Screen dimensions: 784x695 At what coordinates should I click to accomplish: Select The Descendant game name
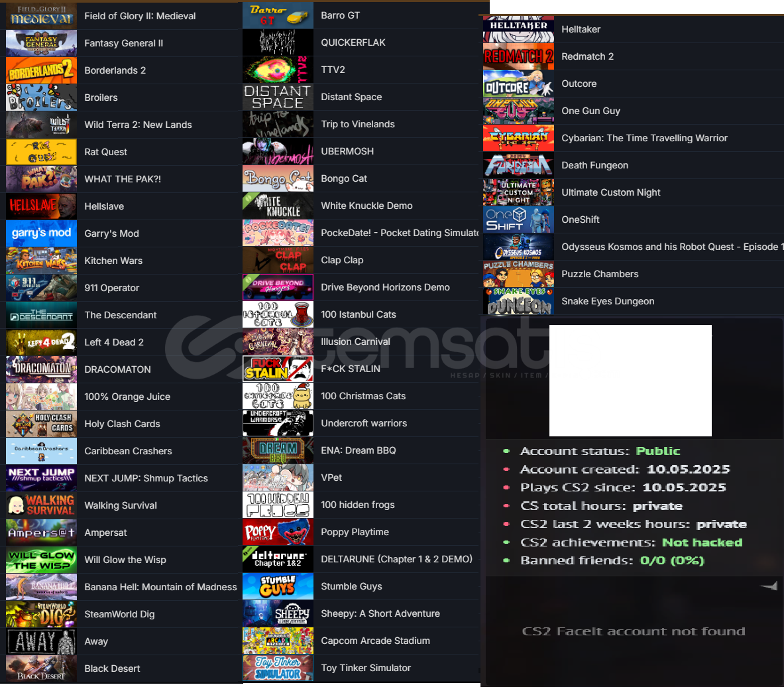[x=121, y=315]
